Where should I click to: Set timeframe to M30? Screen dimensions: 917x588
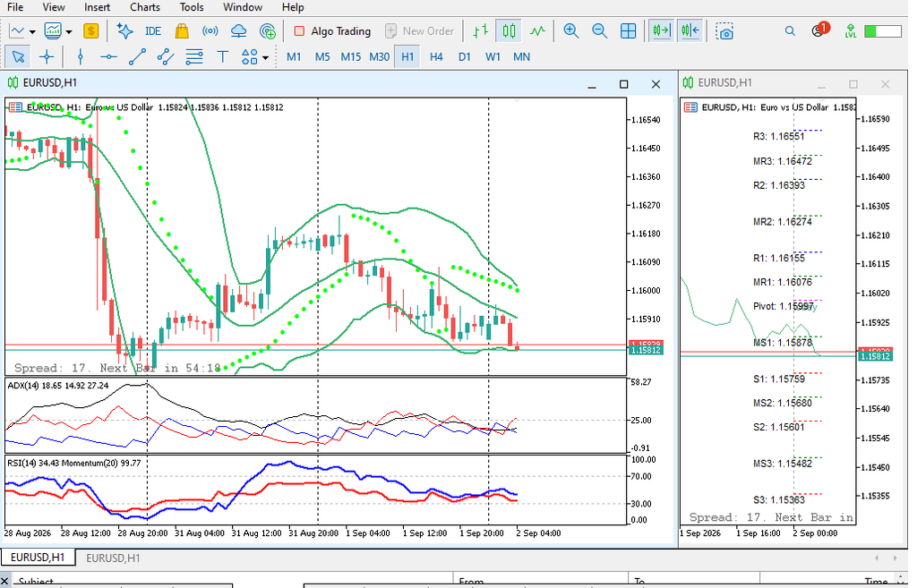[x=379, y=56]
